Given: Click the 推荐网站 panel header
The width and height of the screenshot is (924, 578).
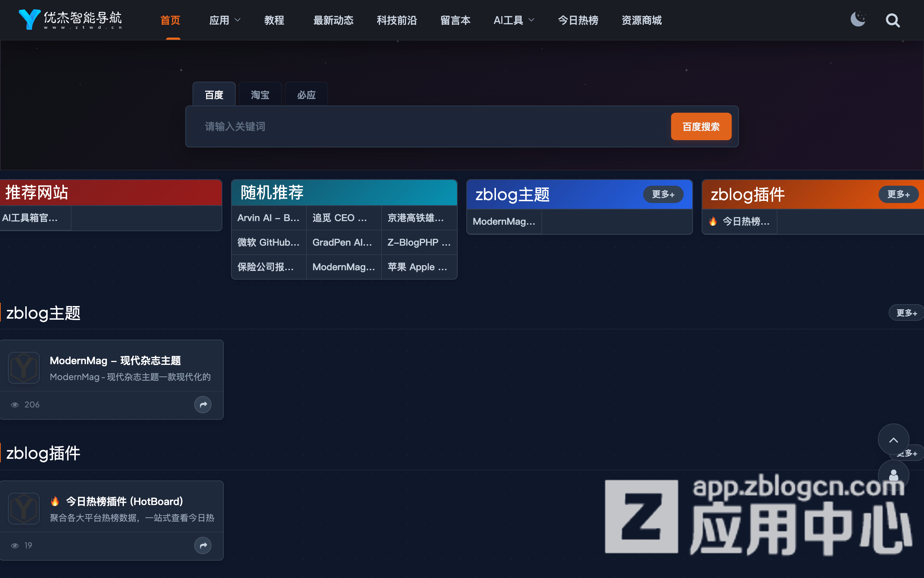Looking at the screenshot, I should coord(111,192).
